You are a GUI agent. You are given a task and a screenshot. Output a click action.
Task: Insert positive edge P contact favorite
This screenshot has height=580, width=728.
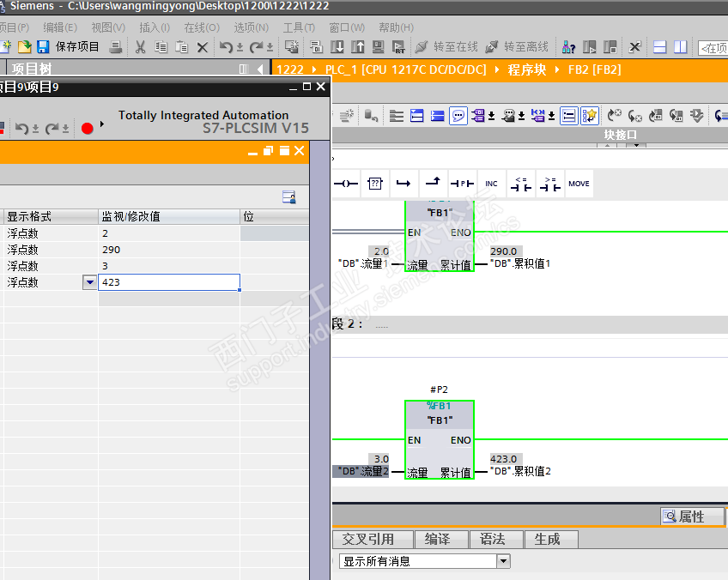(x=462, y=184)
